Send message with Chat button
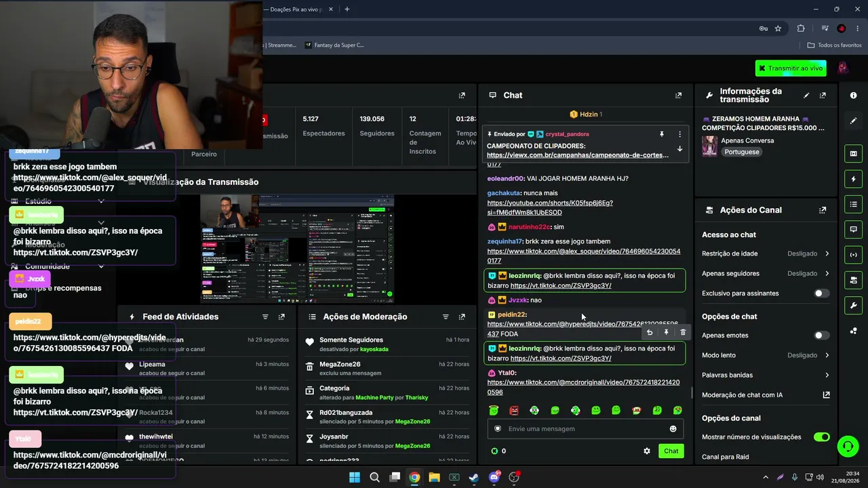868x488 pixels. pos(671,451)
